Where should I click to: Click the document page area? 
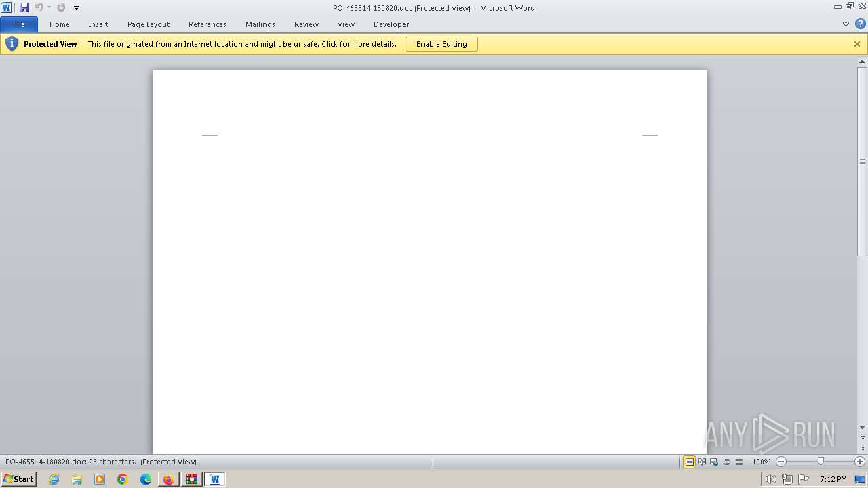430,262
